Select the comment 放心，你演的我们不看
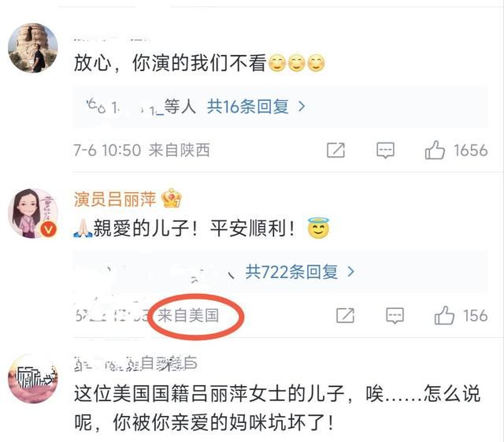The height and width of the screenshot is (442, 504). (x=199, y=63)
